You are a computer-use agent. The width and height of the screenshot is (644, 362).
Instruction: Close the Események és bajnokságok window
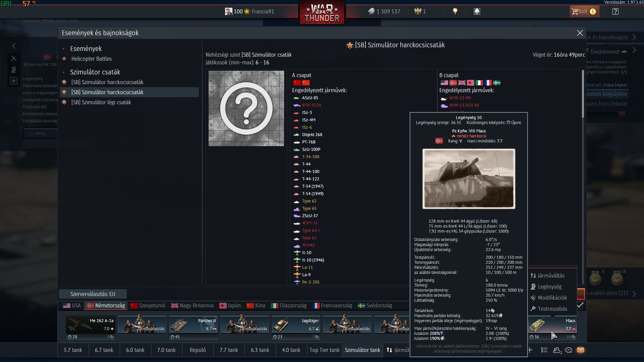click(580, 33)
